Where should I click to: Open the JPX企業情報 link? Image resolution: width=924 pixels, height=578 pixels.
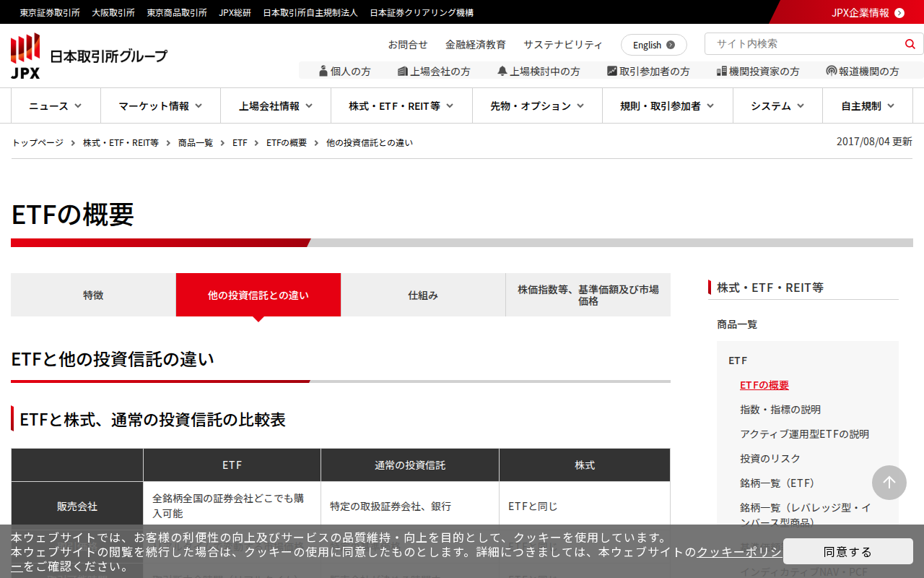[x=867, y=12]
